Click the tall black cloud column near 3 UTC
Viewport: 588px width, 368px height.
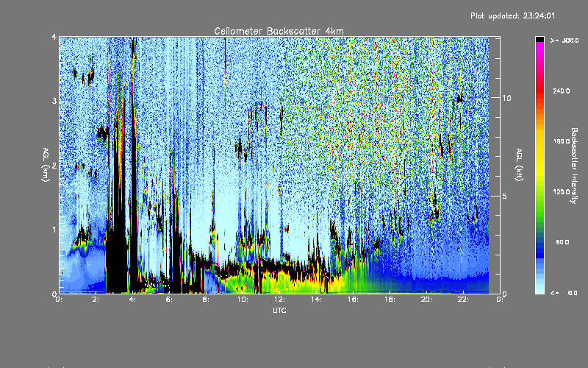pyautogui.click(x=116, y=259)
